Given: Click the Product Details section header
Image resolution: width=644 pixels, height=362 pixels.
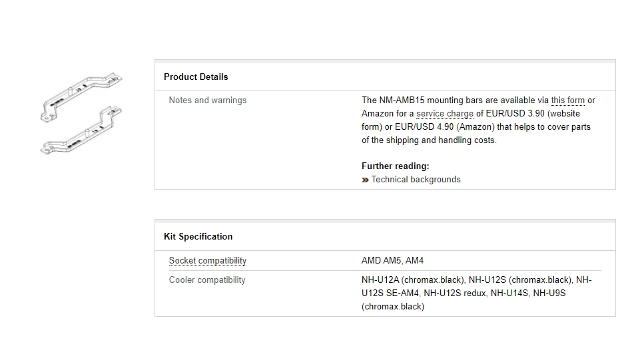Looking at the screenshot, I should (196, 77).
